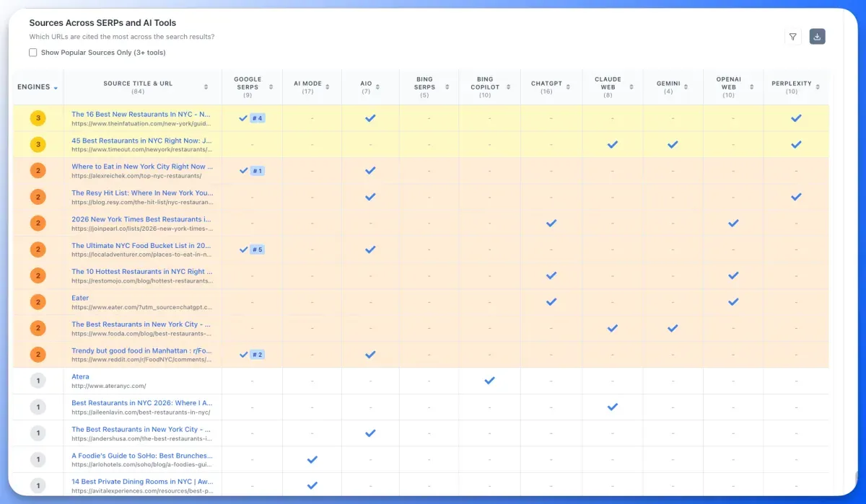The width and height of the screenshot is (866, 504).
Task: Click ChatGPT checkmark in Eater row
Action: (x=551, y=302)
